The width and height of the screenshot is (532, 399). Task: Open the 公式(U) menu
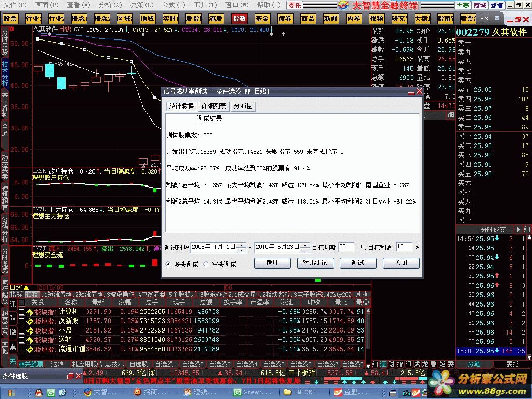pyautogui.click(x=174, y=5)
